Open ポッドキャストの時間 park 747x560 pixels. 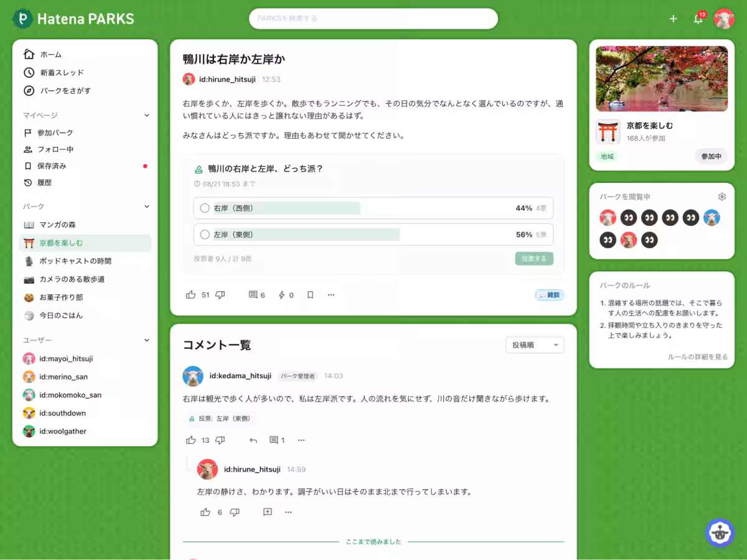point(85,261)
